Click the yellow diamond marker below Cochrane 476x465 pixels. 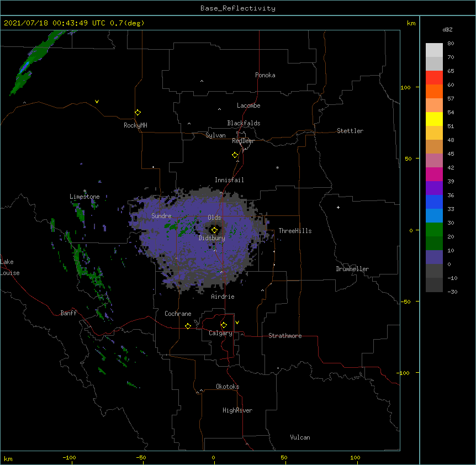pos(188,326)
